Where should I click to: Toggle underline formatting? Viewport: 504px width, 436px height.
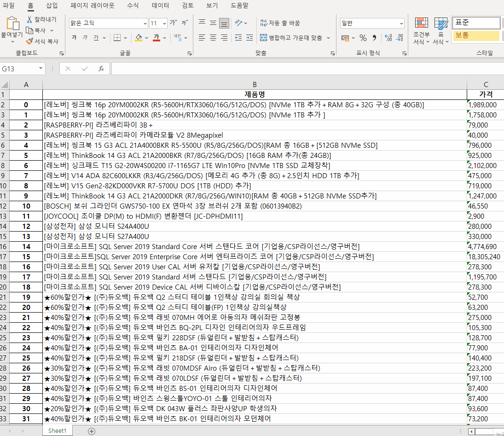(96, 38)
